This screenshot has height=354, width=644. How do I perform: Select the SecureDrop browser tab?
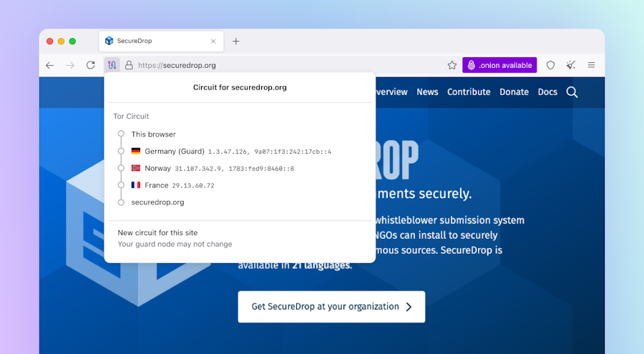pos(161,41)
